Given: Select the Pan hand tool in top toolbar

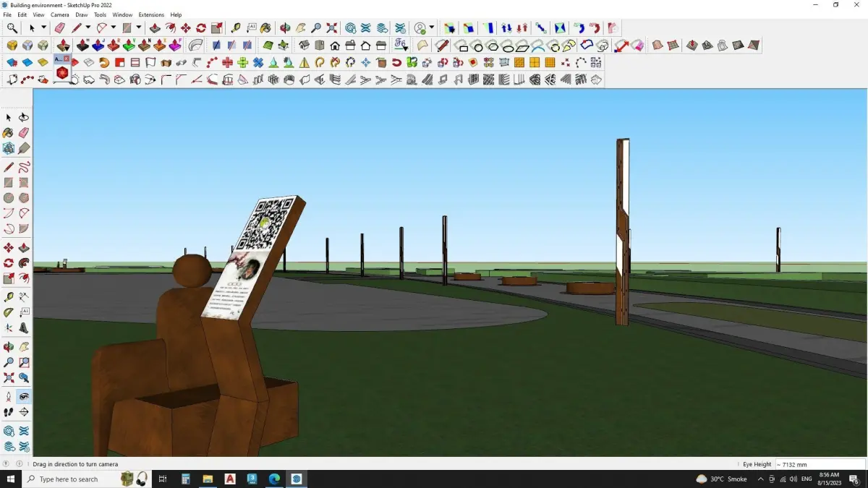Looking at the screenshot, I should pos(300,28).
